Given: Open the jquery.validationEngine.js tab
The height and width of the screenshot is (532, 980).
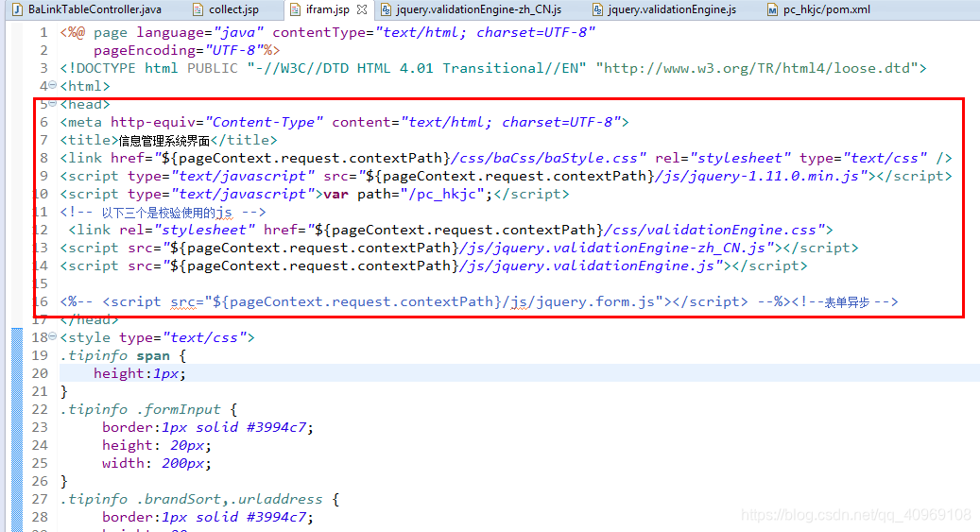Looking at the screenshot, I should click(x=665, y=9).
